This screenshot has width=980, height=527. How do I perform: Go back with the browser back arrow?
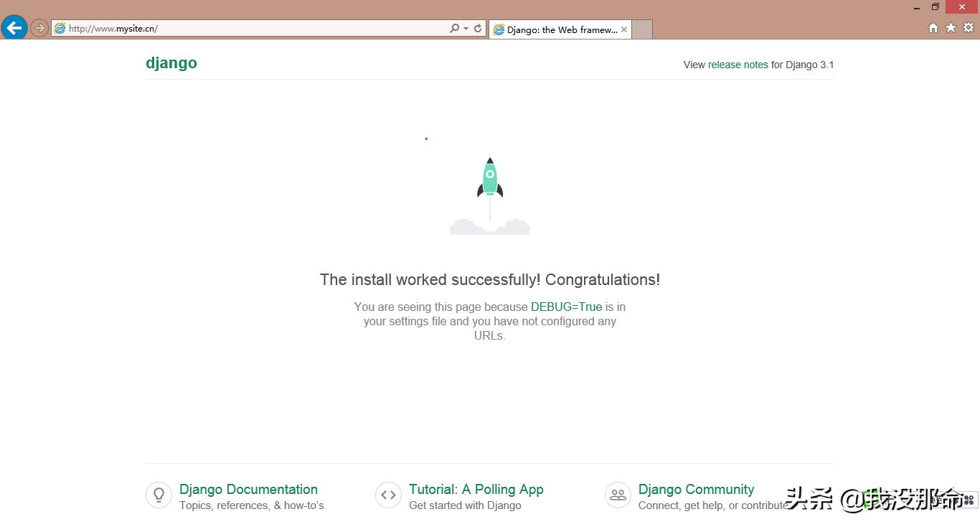tap(14, 28)
